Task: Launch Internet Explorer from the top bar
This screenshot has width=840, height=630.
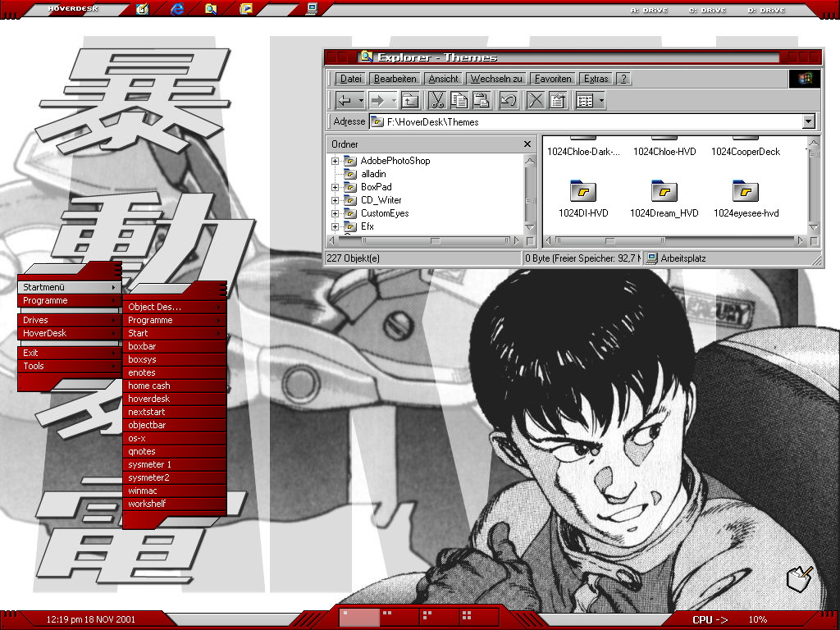Action: (x=177, y=9)
